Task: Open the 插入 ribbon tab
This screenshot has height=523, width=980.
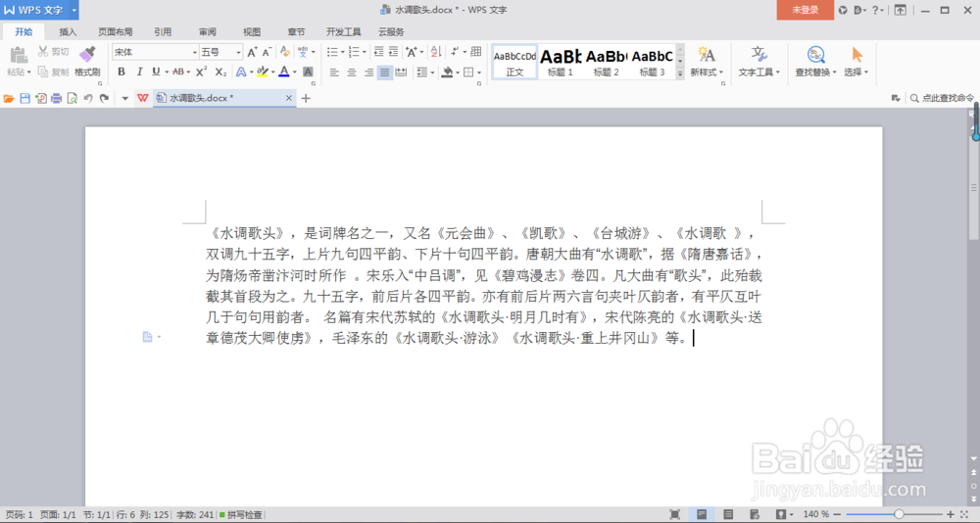Action: [68, 32]
